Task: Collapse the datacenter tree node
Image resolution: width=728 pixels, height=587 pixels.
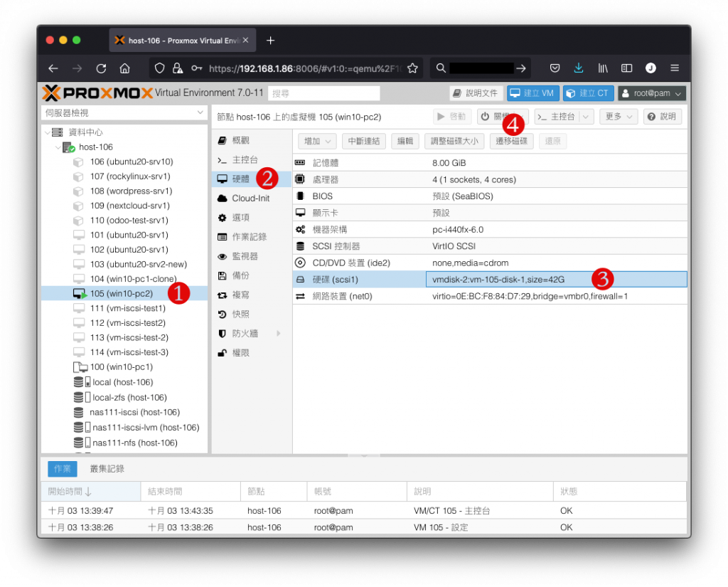Action: pos(48,132)
